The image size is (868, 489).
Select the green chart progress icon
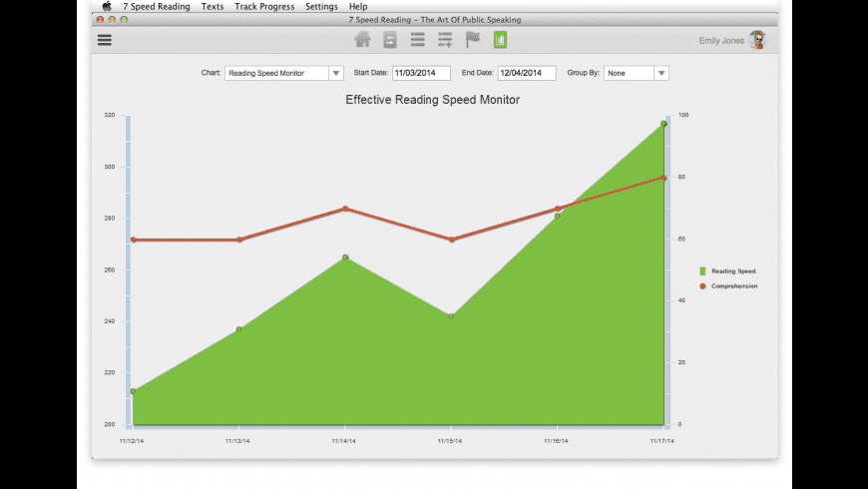click(x=500, y=40)
